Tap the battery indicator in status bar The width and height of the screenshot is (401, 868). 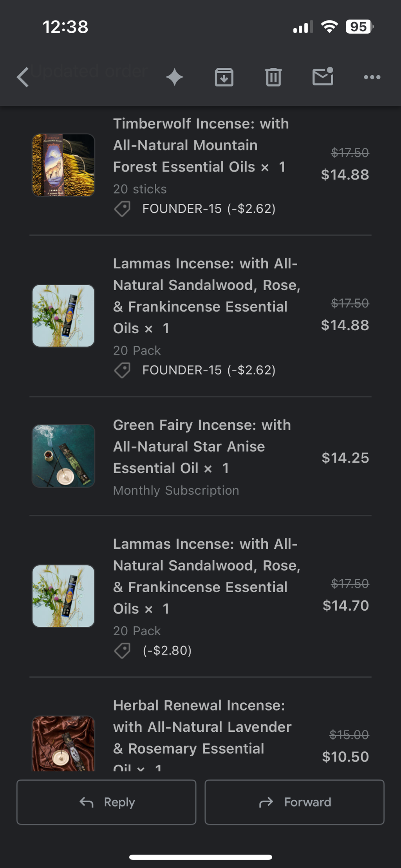tap(359, 27)
